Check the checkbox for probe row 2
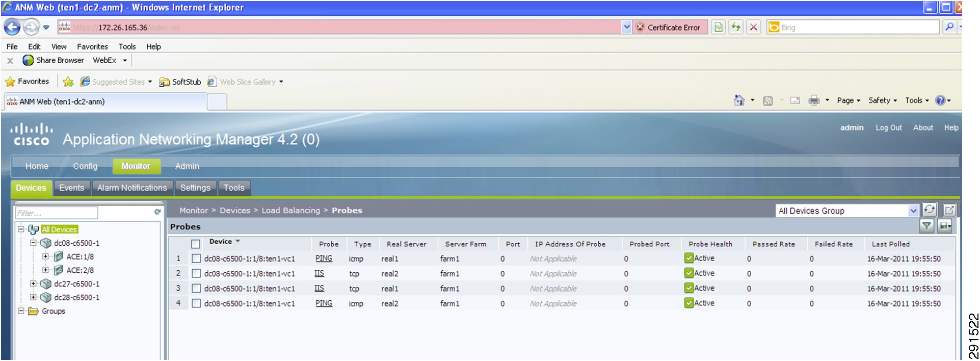 (x=196, y=273)
